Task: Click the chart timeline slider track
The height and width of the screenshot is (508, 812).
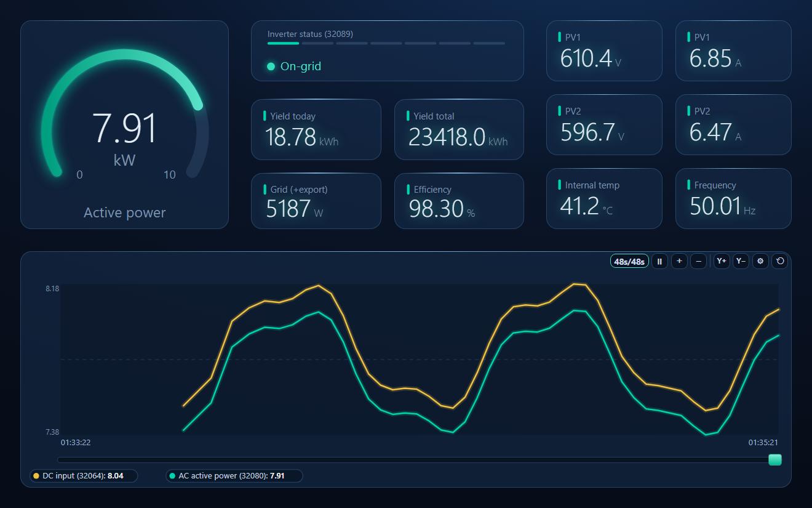Action: [420, 459]
